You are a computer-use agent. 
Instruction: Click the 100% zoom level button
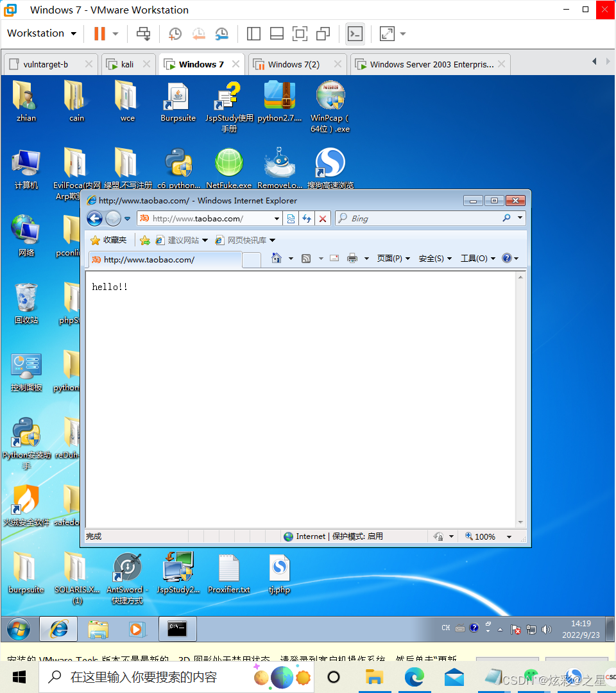coord(481,536)
